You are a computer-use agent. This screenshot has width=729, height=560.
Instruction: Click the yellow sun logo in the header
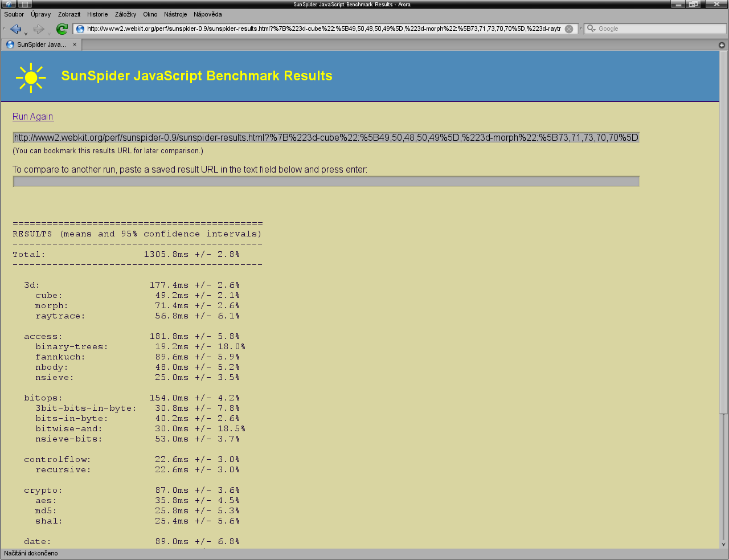point(31,77)
